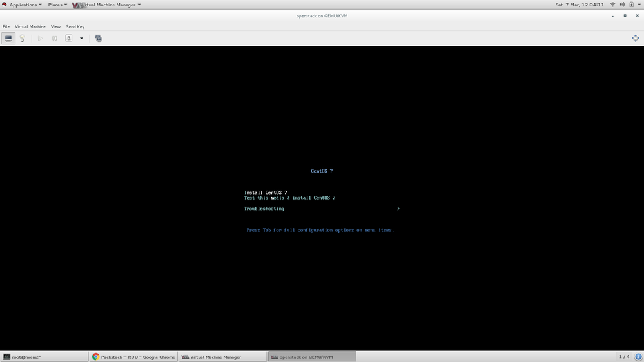Open the Virtual Machine menu
Viewport: 644px width, 362px height.
click(30, 27)
